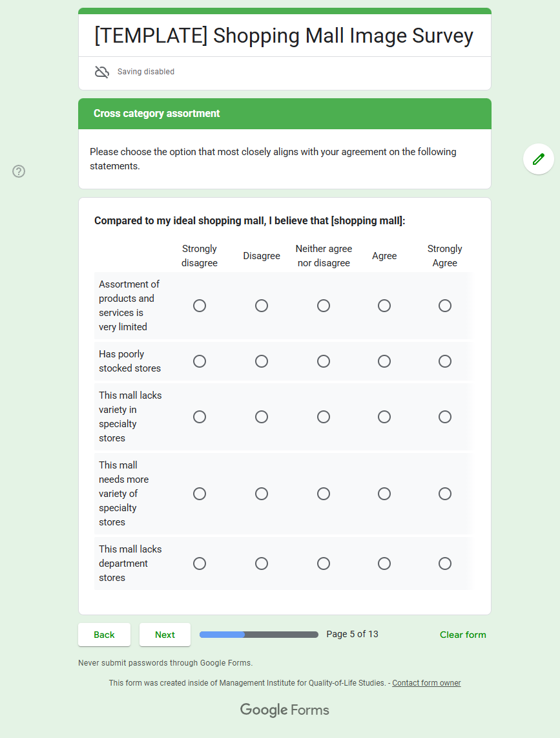Select Neither for needs more variety of specialty stores
The image size is (560, 738).
pos(324,494)
